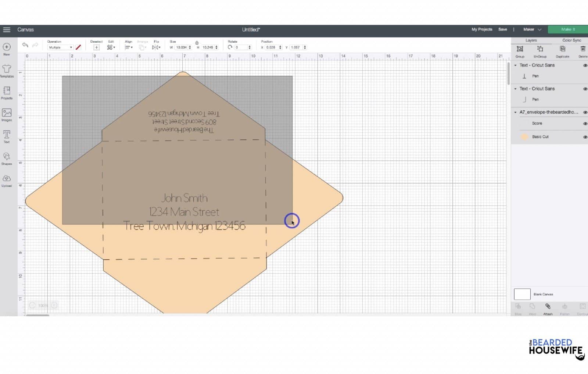Viewport: 588px width, 374px height.
Task: Open the Images library
Action: (7, 114)
